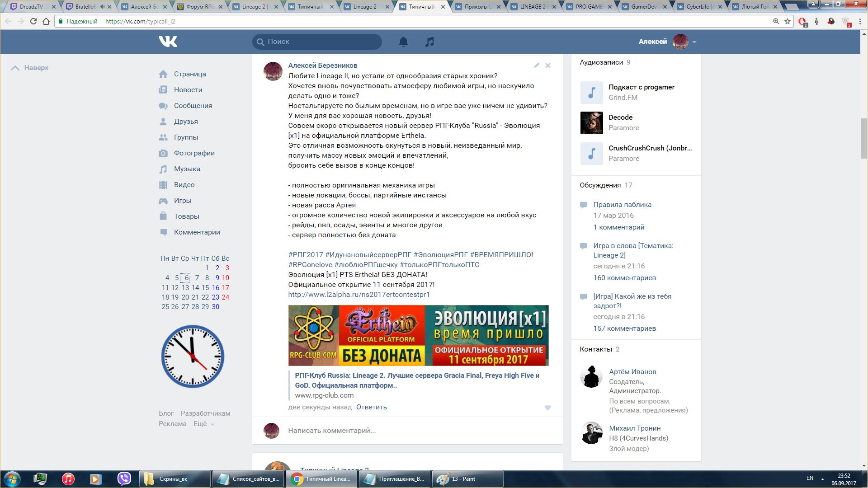Open Viber from the taskbar

(124, 479)
